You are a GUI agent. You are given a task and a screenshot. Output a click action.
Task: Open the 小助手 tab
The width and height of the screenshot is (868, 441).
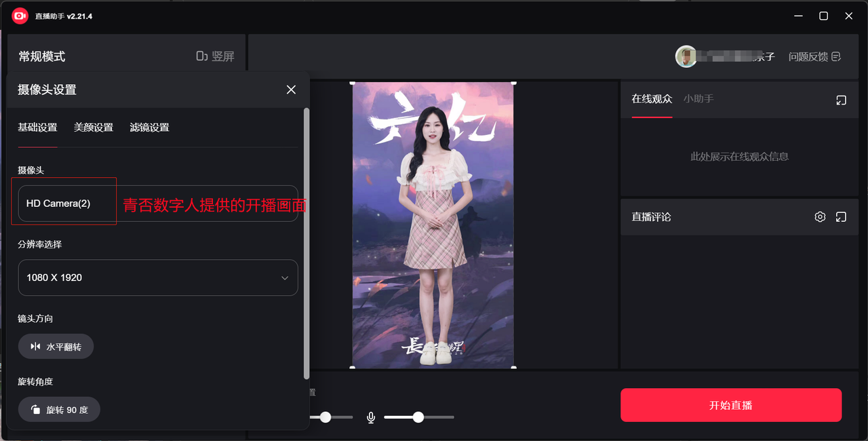point(698,99)
